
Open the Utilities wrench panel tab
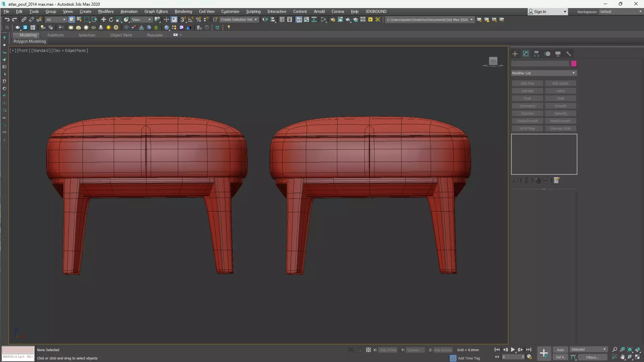tap(568, 54)
